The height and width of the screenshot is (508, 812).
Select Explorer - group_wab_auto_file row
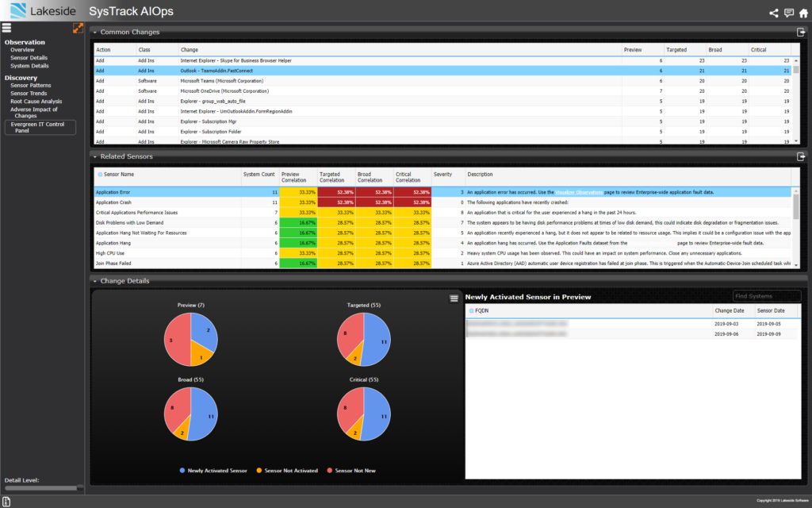(x=442, y=101)
